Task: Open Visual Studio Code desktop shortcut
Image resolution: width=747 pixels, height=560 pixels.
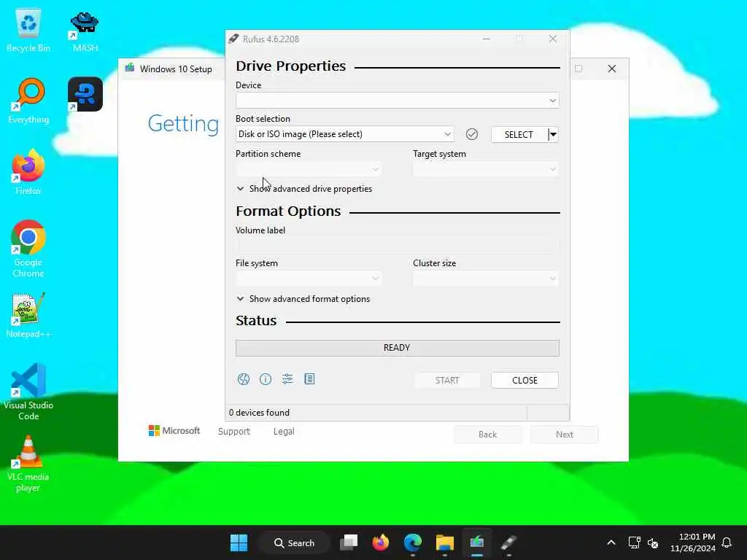Action: pyautogui.click(x=28, y=392)
